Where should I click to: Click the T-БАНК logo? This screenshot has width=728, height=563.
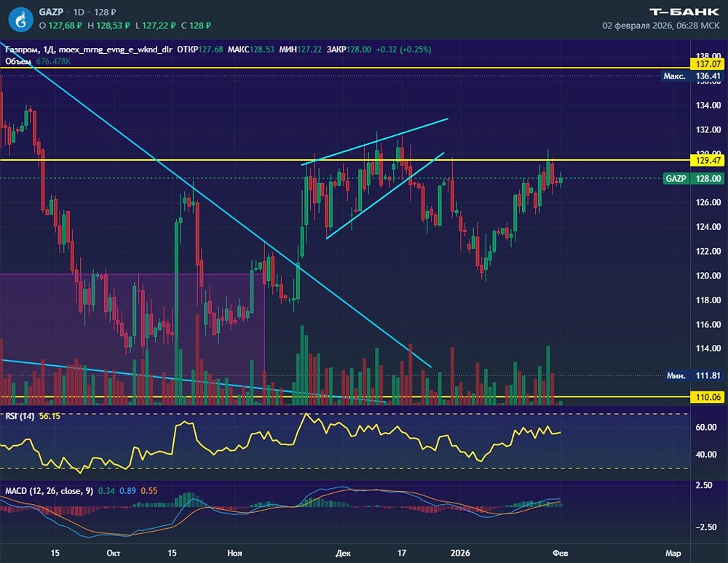pos(684,12)
